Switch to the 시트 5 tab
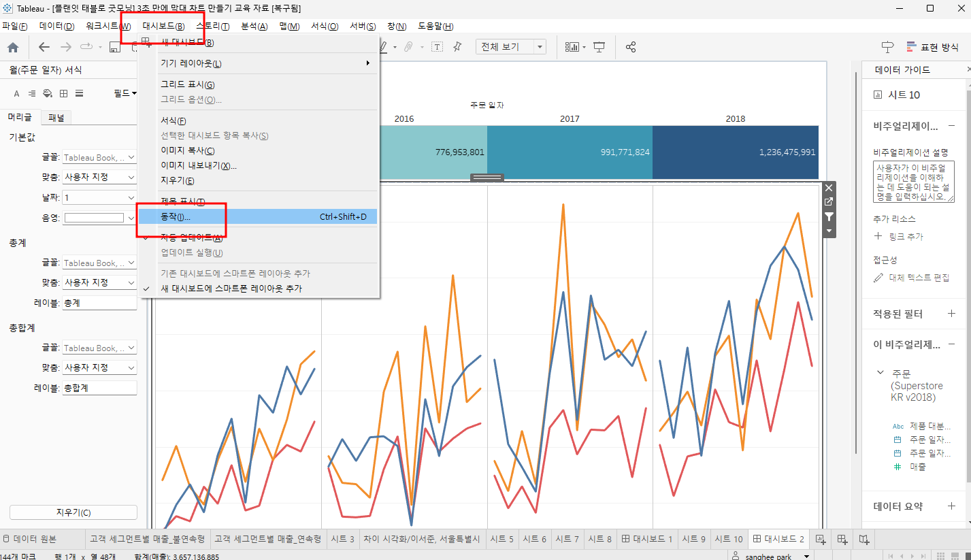 (x=502, y=539)
